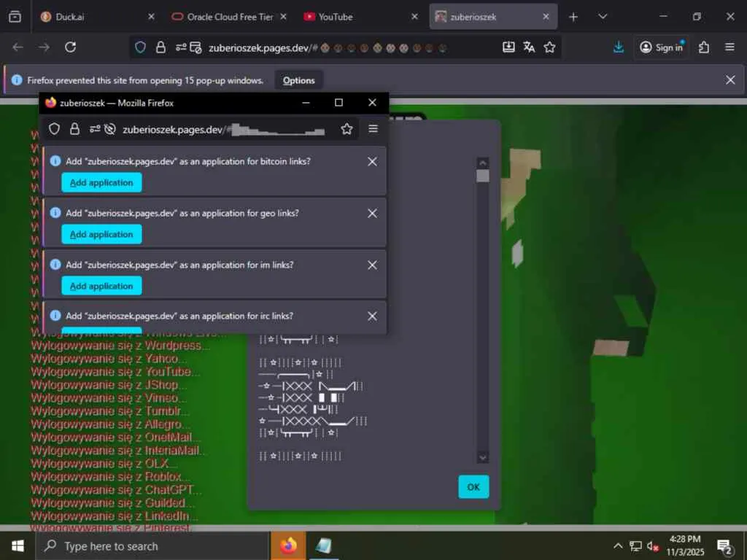Open hamburger menu in popup window
The image size is (747, 560).
point(373,128)
